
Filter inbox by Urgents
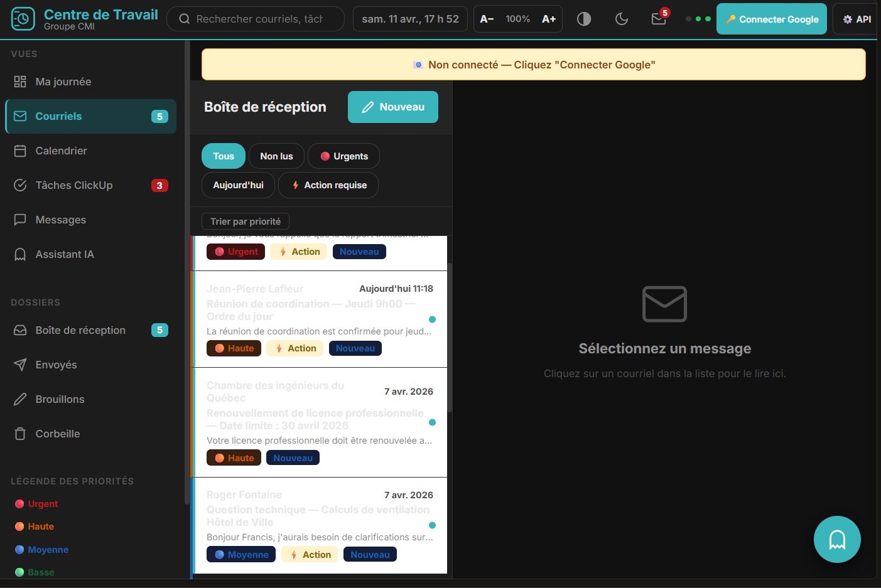(x=343, y=156)
